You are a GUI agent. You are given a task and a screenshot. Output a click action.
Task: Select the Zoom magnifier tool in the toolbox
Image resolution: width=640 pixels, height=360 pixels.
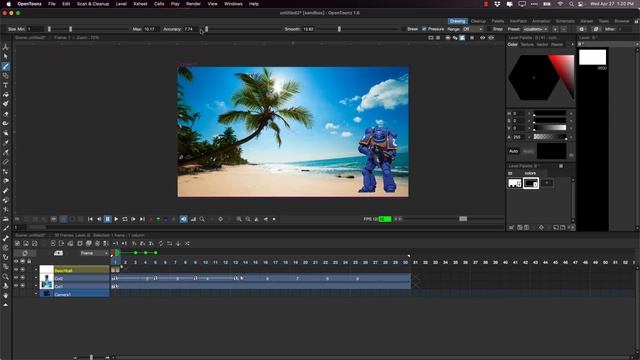click(x=6, y=276)
